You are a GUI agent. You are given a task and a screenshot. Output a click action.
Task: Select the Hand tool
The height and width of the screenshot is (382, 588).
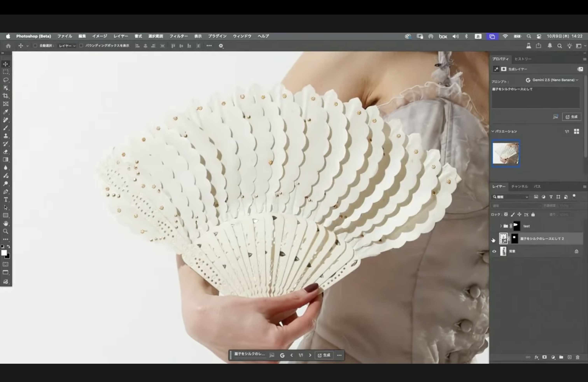tap(6, 223)
